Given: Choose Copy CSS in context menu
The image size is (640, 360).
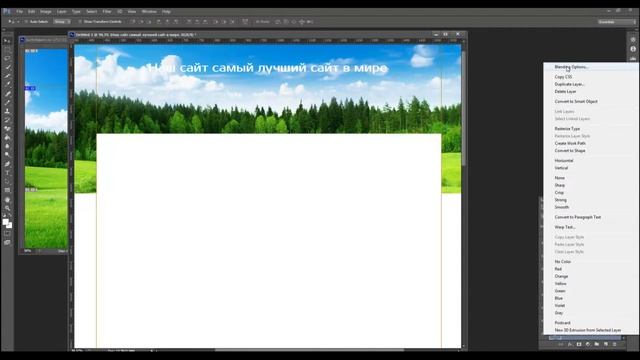Looking at the screenshot, I should tap(563, 77).
